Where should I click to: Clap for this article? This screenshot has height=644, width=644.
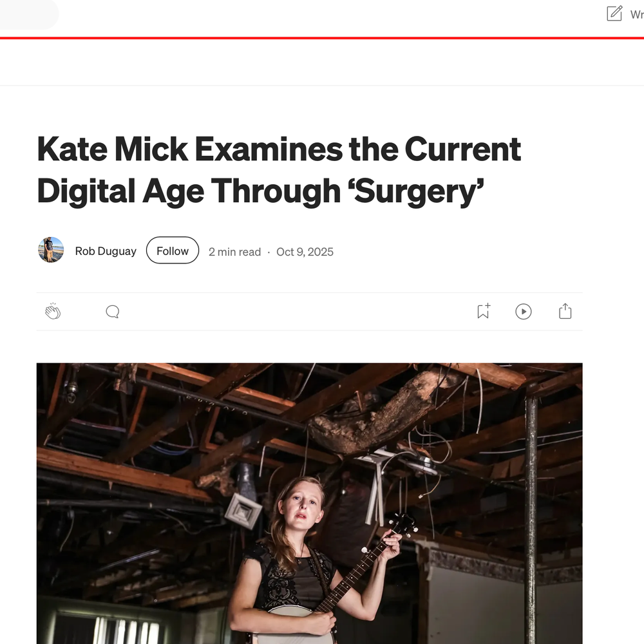tap(53, 311)
